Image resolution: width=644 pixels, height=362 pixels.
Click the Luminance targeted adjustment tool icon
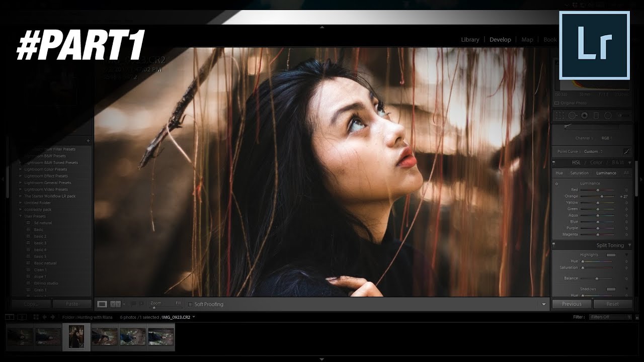pyautogui.click(x=556, y=184)
